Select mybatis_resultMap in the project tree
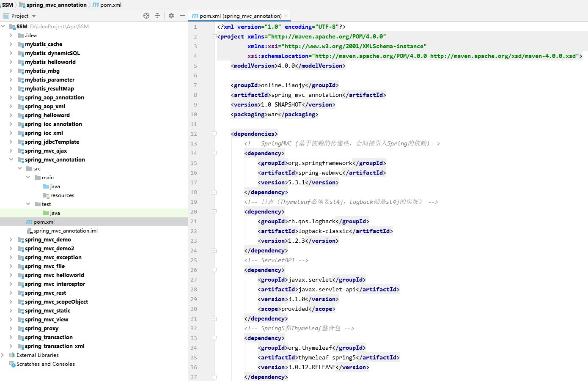Viewport: 588px width, 381px height. coord(49,88)
